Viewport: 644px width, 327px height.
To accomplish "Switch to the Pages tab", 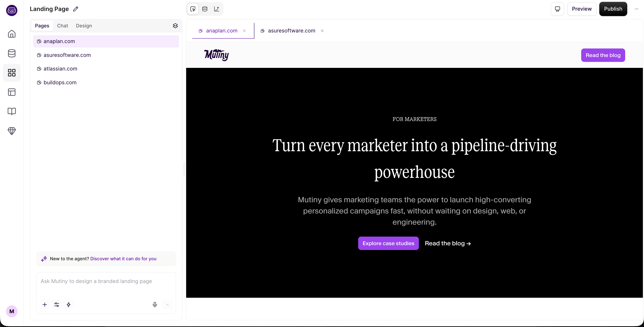I will 42,26.
